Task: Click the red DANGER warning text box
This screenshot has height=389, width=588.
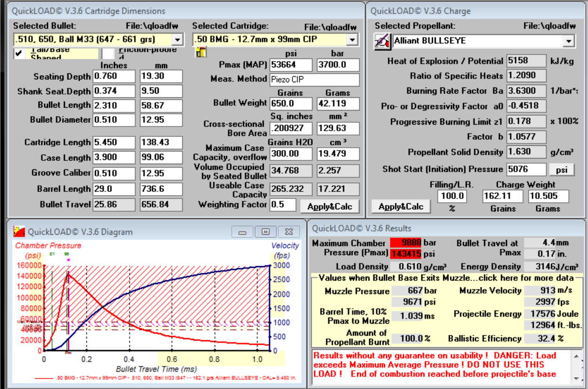Action: (442, 368)
